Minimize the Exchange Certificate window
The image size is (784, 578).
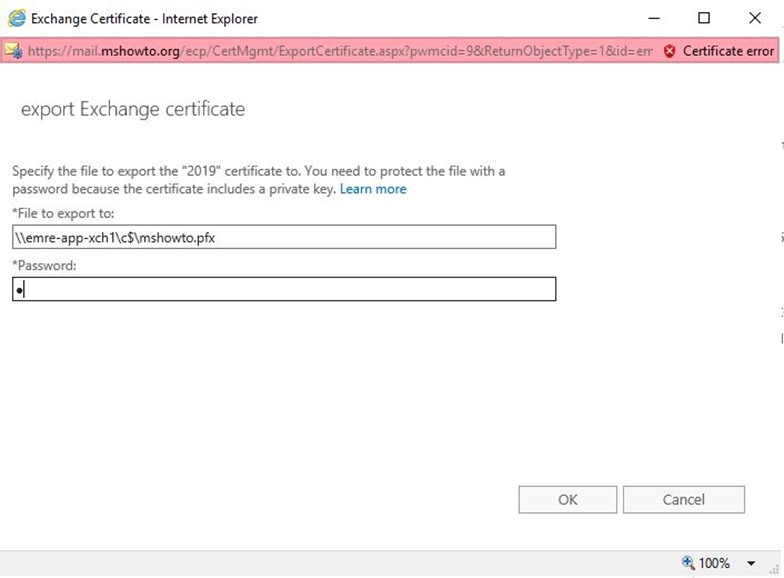tap(654, 18)
